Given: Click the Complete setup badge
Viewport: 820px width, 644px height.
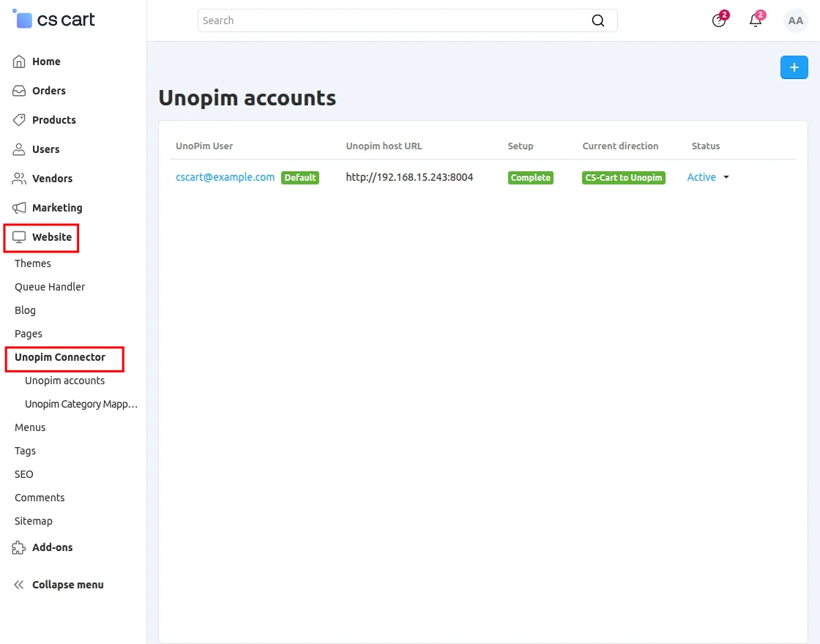Looking at the screenshot, I should point(530,178).
